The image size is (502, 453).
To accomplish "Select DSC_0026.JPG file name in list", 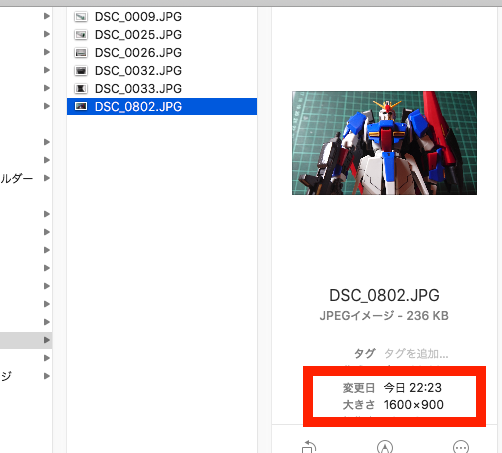I will pos(138,53).
